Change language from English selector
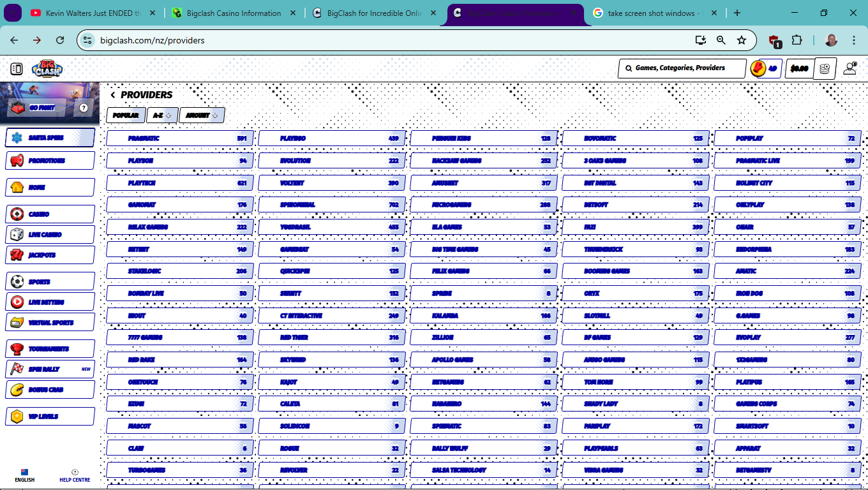 click(x=25, y=476)
